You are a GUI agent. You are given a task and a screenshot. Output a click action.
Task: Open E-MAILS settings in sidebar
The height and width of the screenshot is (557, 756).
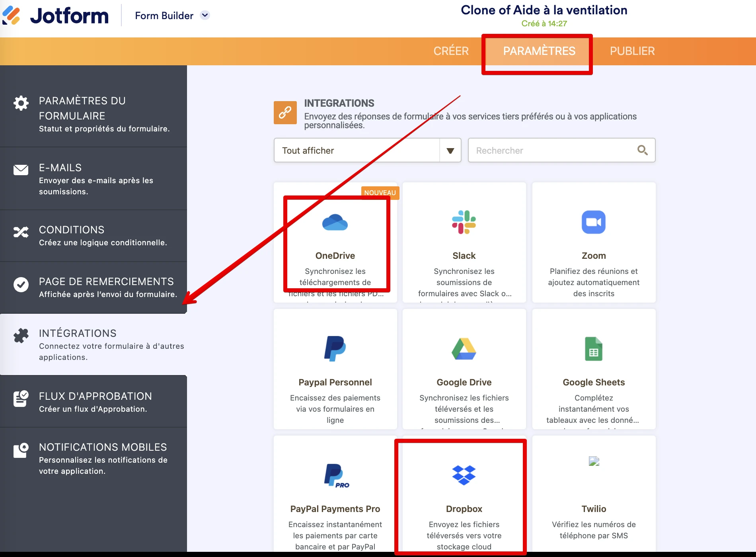[x=94, y=179]
